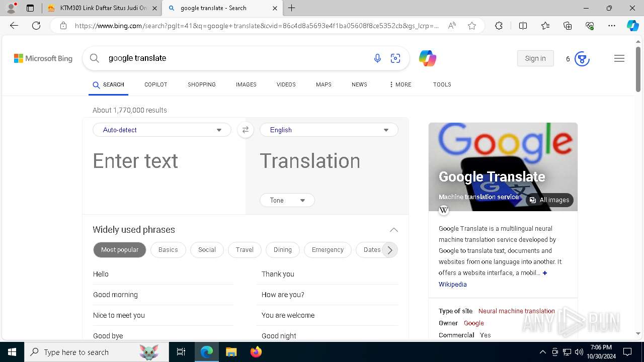
Task: Open Task View on taskbar
Action: click(181, 352)
